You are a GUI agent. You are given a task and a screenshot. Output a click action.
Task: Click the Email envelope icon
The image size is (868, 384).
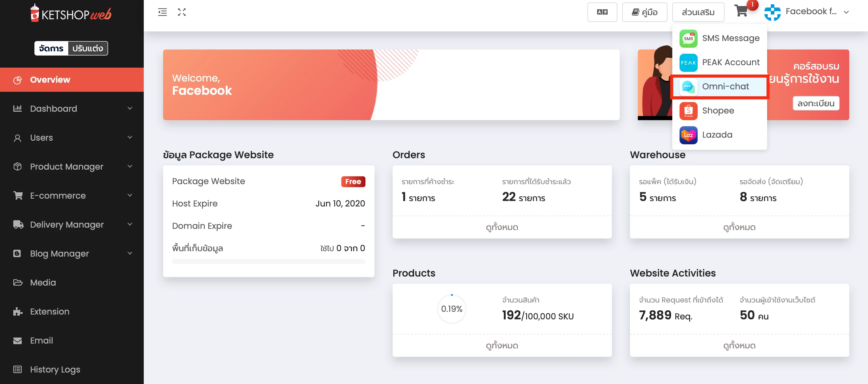click(18, 341)
